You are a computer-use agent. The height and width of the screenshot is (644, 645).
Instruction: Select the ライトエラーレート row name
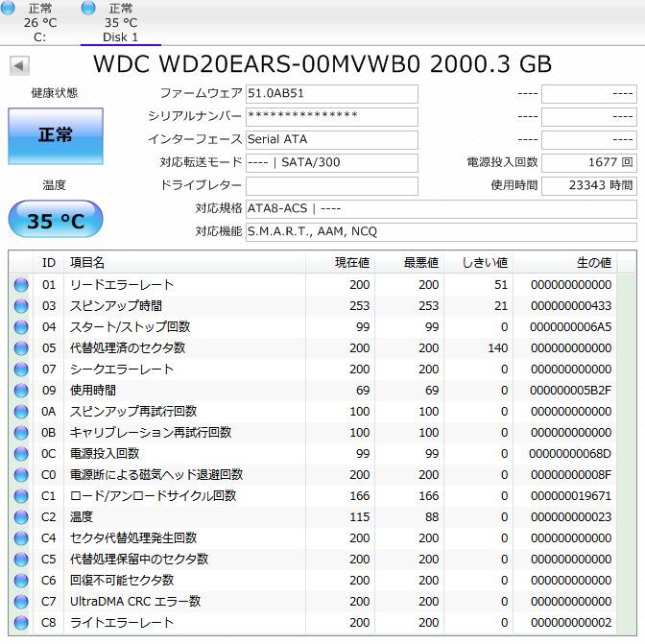click(122, 623)
